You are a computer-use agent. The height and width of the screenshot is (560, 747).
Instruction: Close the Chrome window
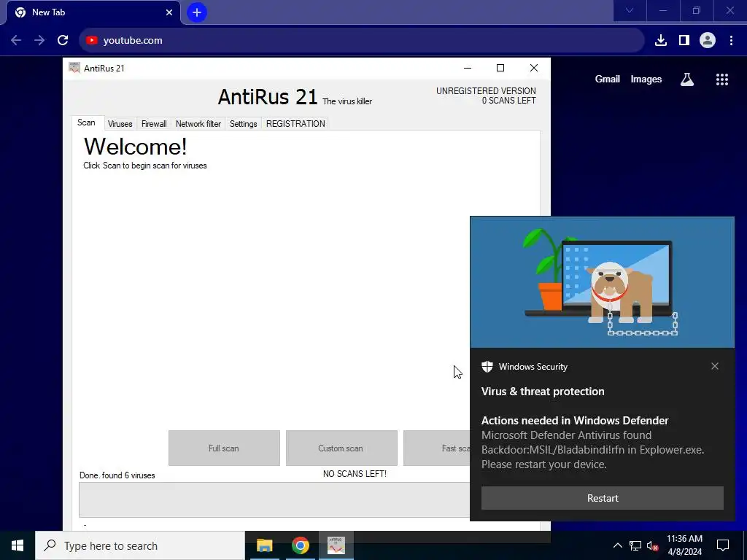pos(729,11)
